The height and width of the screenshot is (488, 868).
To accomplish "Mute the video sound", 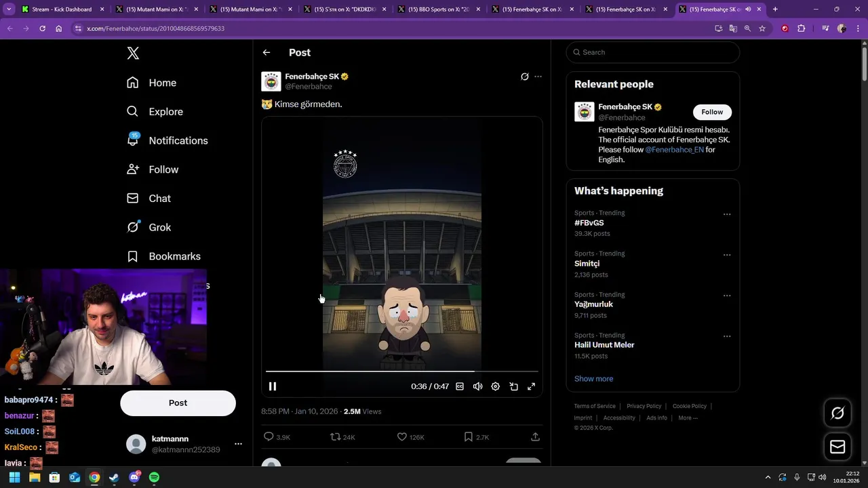I will pyautogui.click(x=477, y=386).
